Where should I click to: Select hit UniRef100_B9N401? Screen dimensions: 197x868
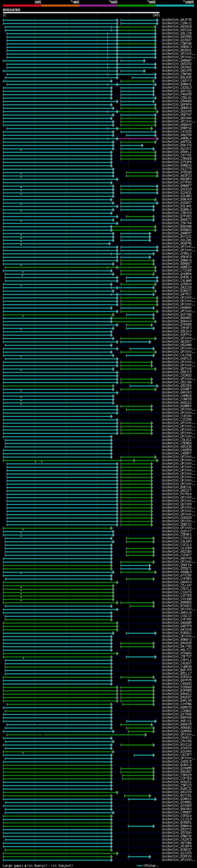[x=177, y=84]
